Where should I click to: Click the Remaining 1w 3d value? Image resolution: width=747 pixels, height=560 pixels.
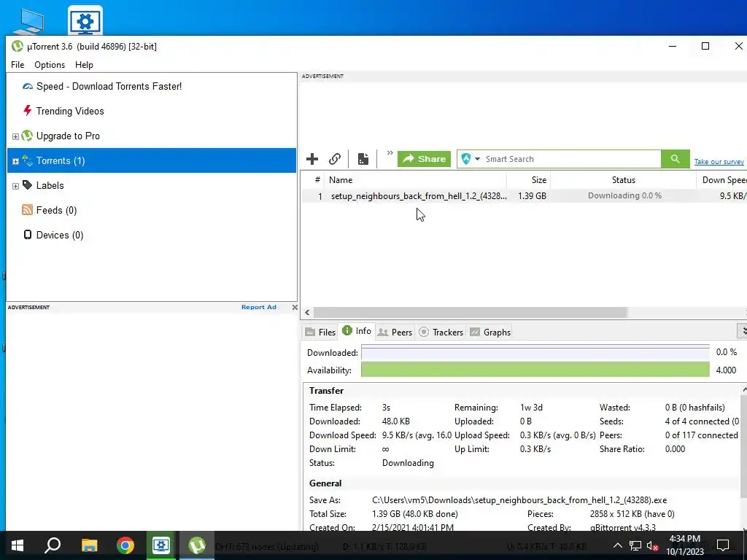pos(531,408)
